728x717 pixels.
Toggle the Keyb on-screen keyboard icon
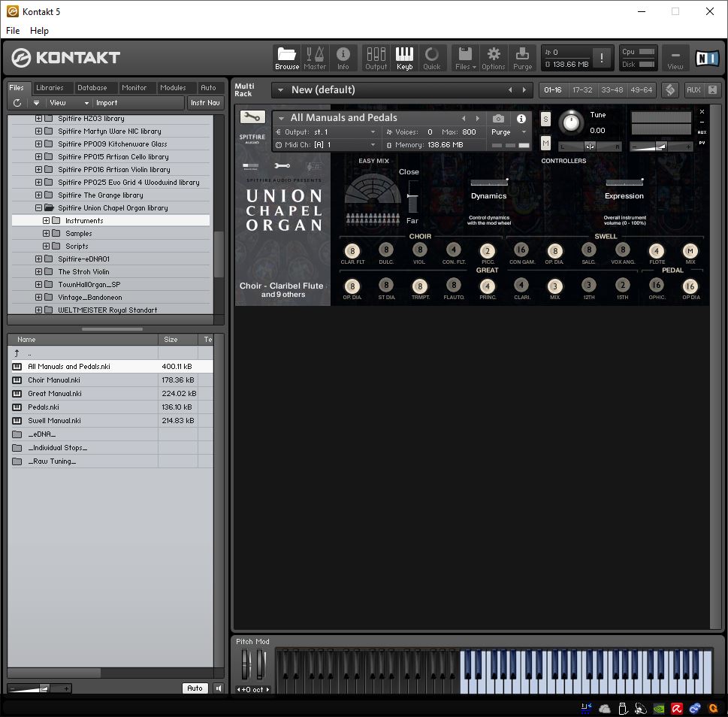tap(404, 58)
